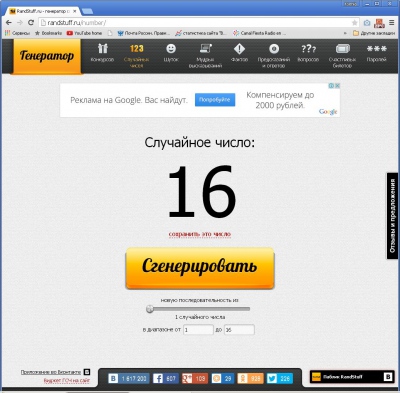Viewport: 400px width, 393px height.
Task: Share via the Twitter counter button
Action: click(x=280, y=379)
